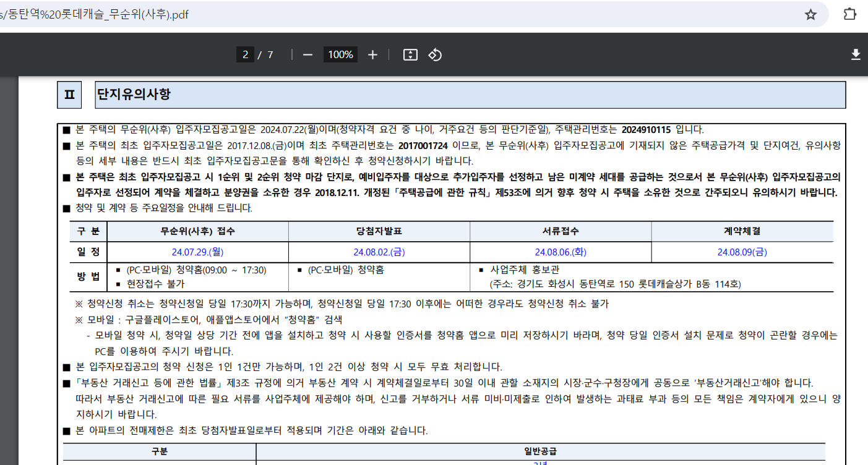The width and height of the screenshot is (868, 465).
Task: Click the 100% zoom level field
Action: (x=340, y=54)
